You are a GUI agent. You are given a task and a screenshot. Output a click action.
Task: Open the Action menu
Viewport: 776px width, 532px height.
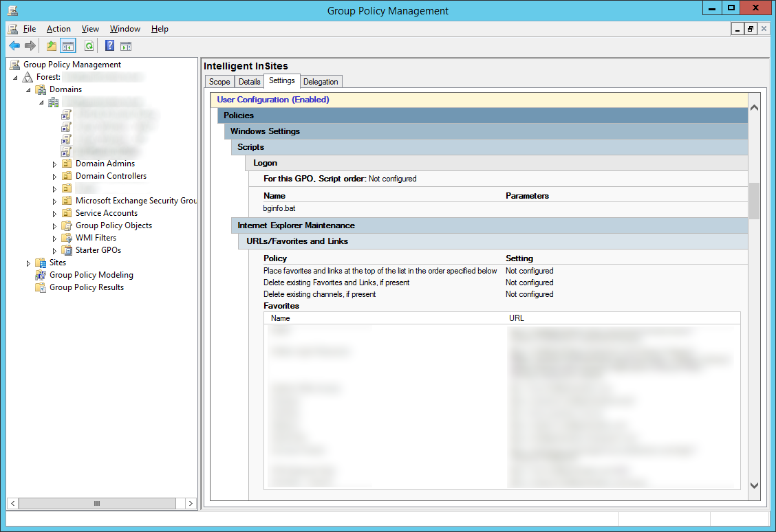tap(58, 29)
